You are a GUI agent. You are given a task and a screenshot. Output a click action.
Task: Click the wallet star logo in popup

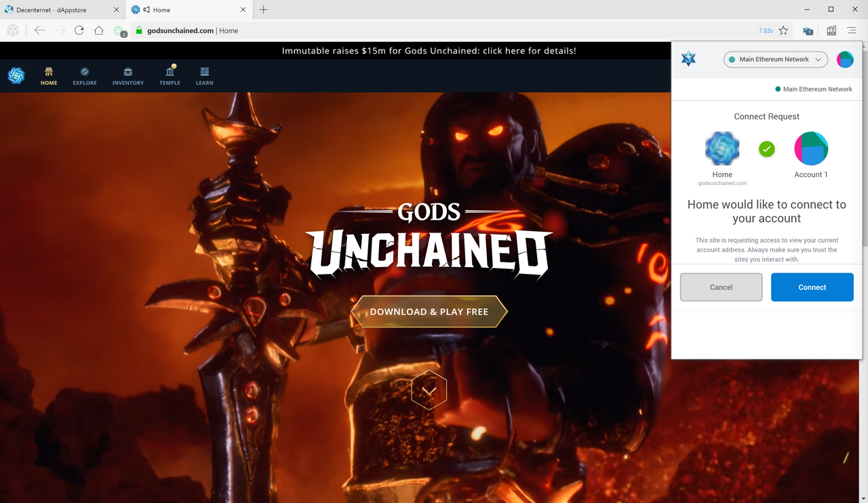tap(688, 59)
